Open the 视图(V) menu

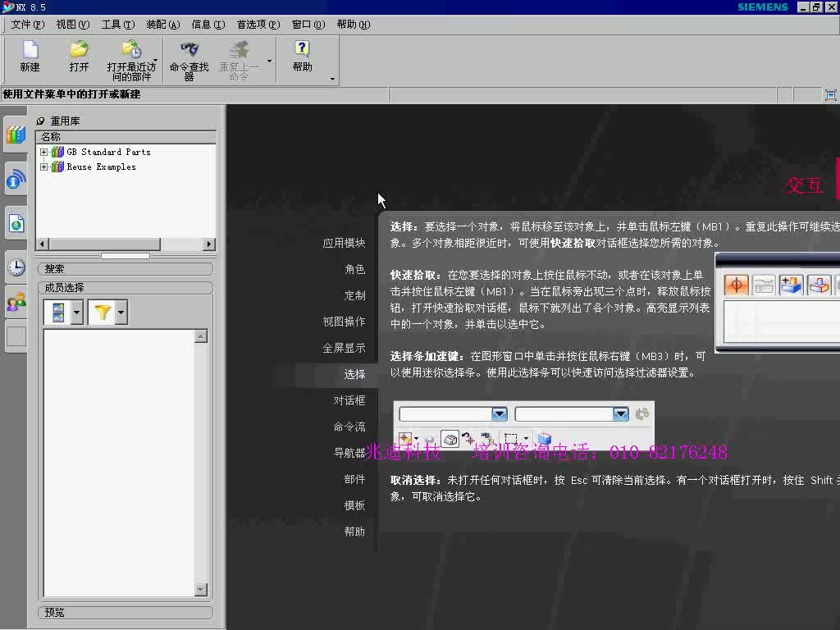click(73, 25)
